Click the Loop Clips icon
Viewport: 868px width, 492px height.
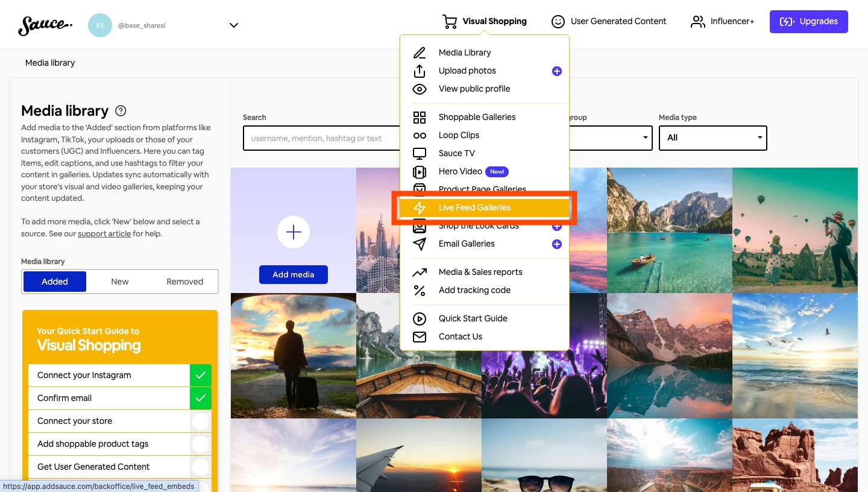[420, 136]
